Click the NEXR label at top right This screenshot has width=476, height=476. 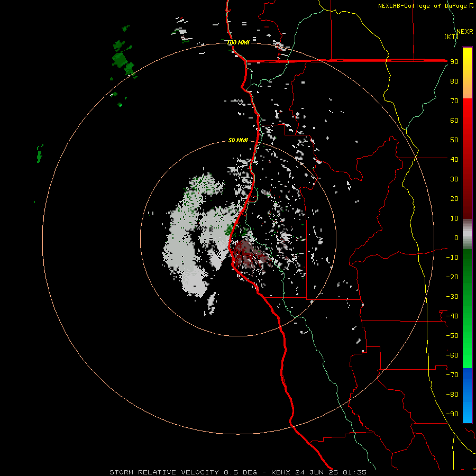tap(464, 32)
